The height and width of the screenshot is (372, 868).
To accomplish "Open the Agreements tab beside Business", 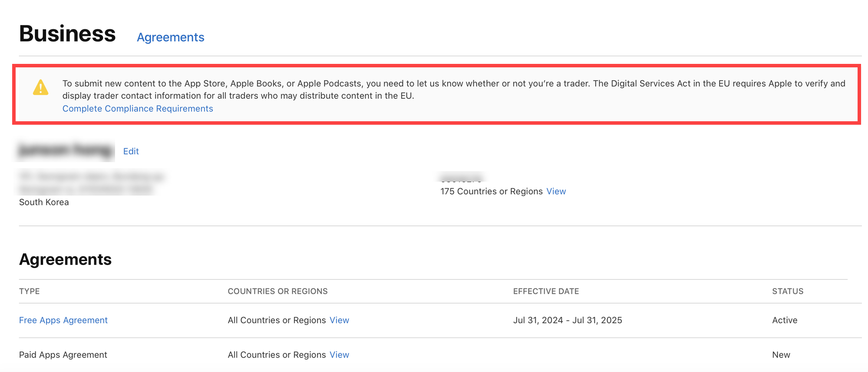I will pos(170,37).
